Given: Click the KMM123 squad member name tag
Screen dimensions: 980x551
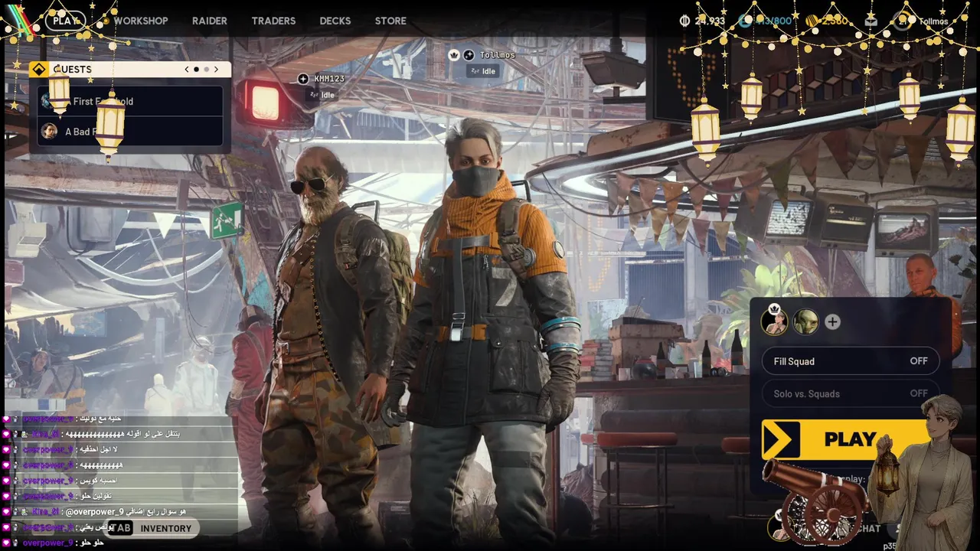Looking at the screenshot, I should [329, 79].
